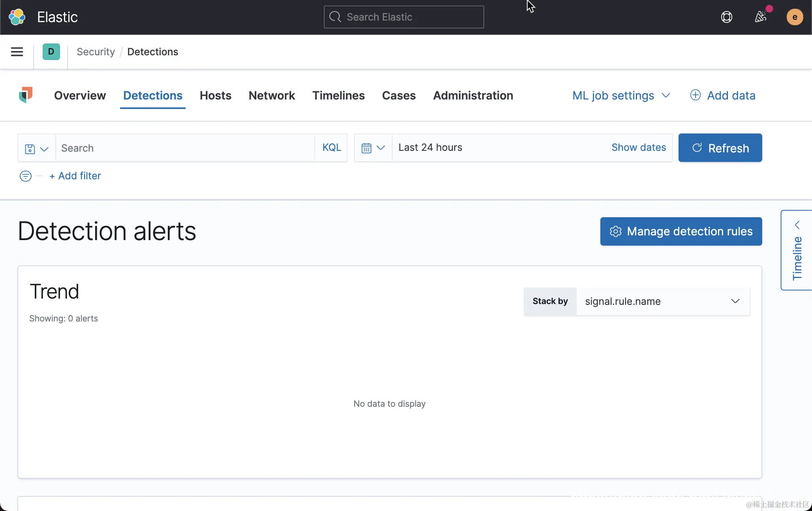Click the D space selector badge
The width and height of the screenshot is (812, 511).
click(51, 52)
